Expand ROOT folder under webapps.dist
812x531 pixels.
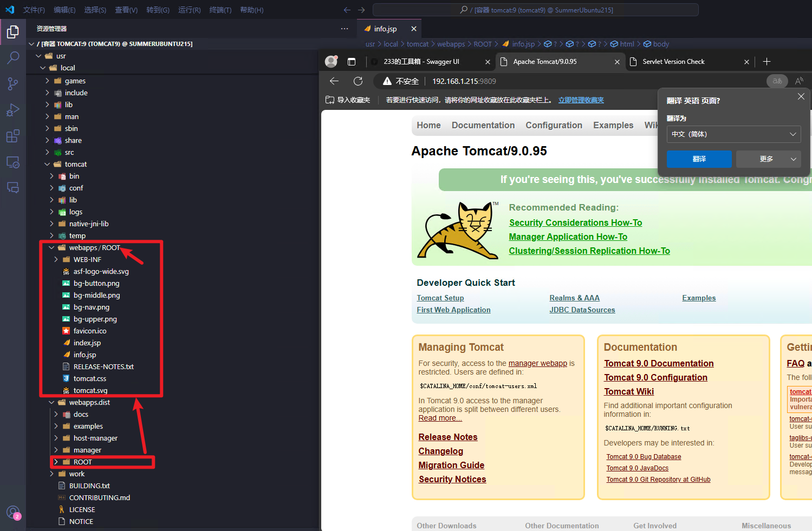[56, 462]
